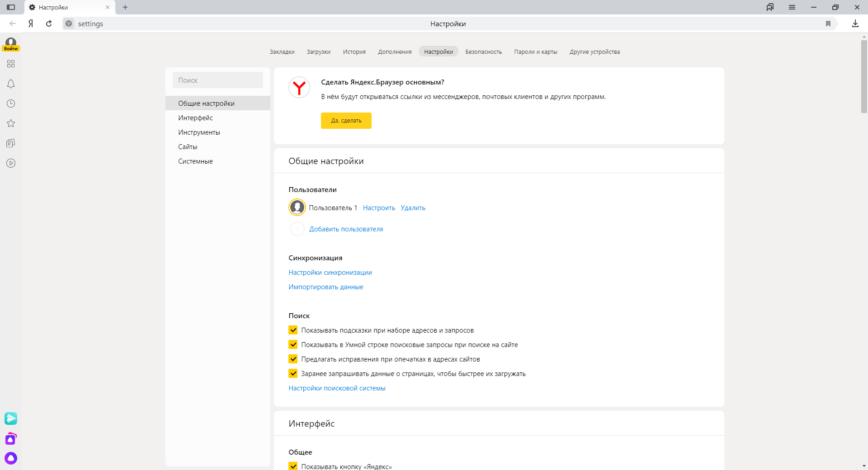Click the settings Поиск search field
868x470 pixels.
coord(217,80)
